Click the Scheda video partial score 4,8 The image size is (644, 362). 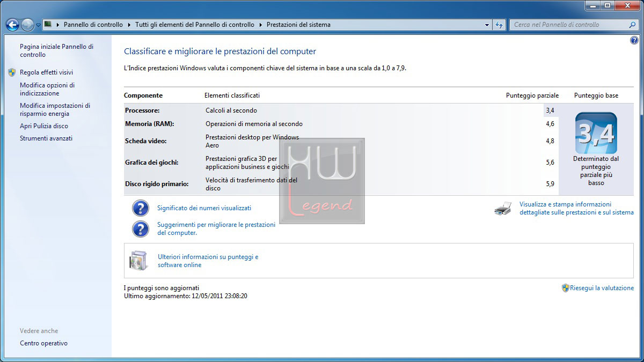(x=550, y=141)
